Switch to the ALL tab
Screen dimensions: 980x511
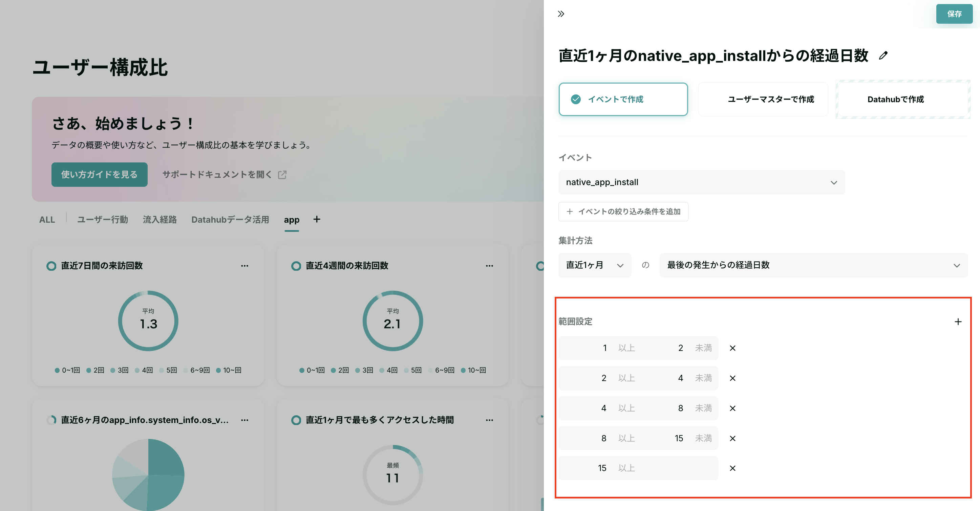coord(47,219)
